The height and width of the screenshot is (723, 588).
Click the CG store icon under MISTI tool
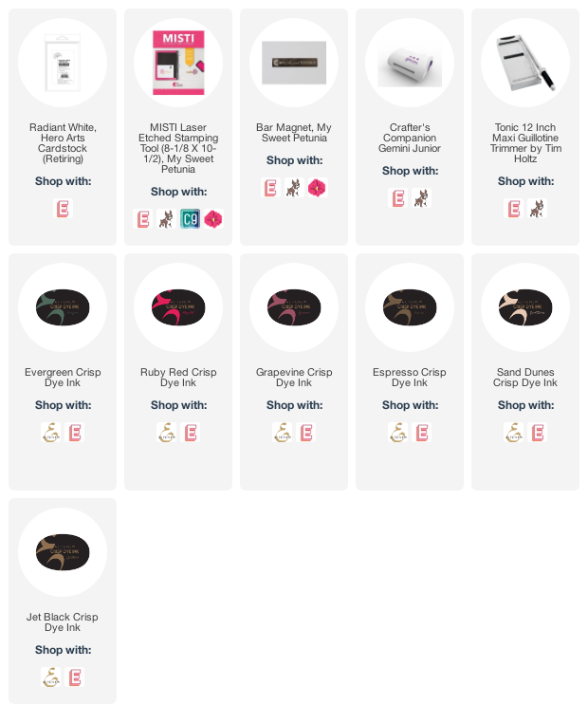[x=190, y=219]
